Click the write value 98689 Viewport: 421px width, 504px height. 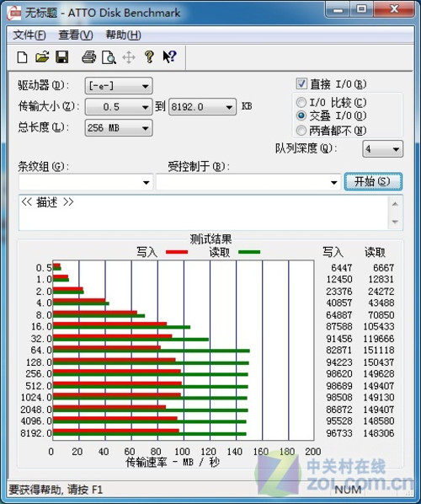pyautogui.click(x=339, y=386)
